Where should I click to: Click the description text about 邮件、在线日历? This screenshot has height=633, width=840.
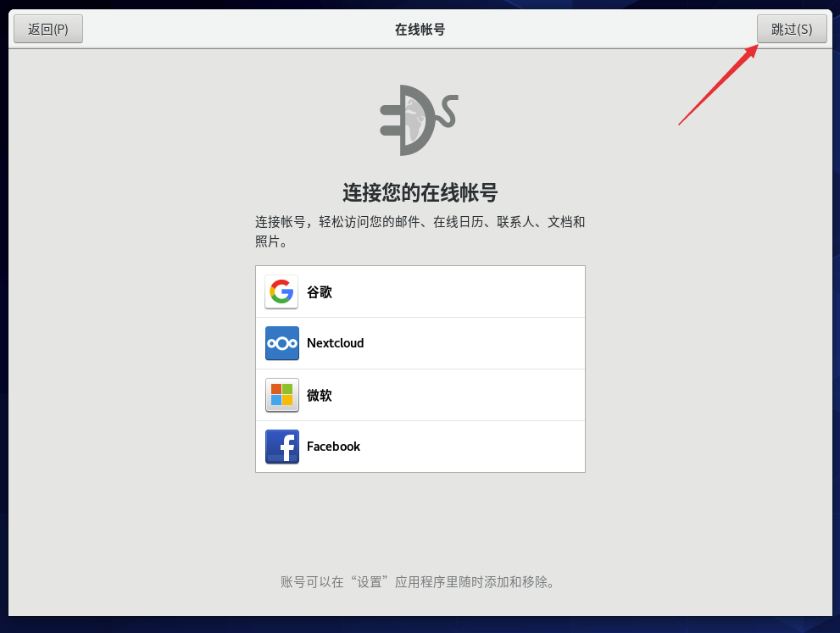click(420, 231)
